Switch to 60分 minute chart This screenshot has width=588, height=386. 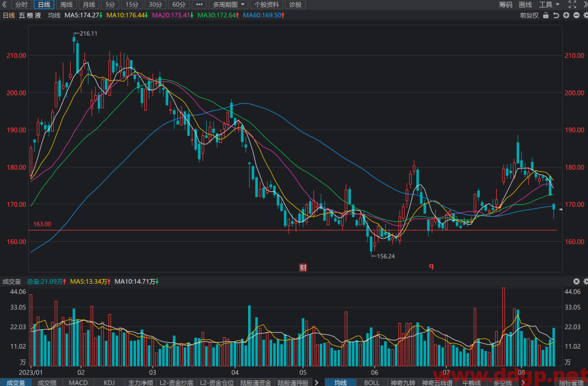tap(179, 5)
